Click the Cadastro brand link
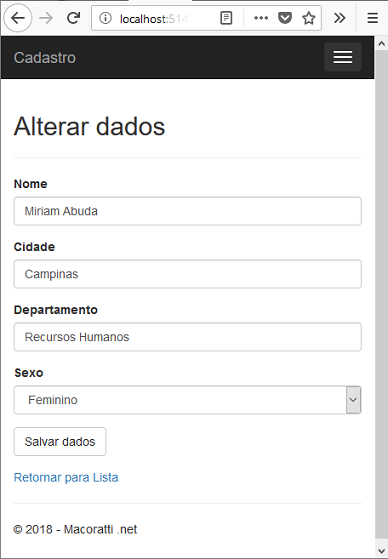This screenshot has height=559, width=388. 45,58
